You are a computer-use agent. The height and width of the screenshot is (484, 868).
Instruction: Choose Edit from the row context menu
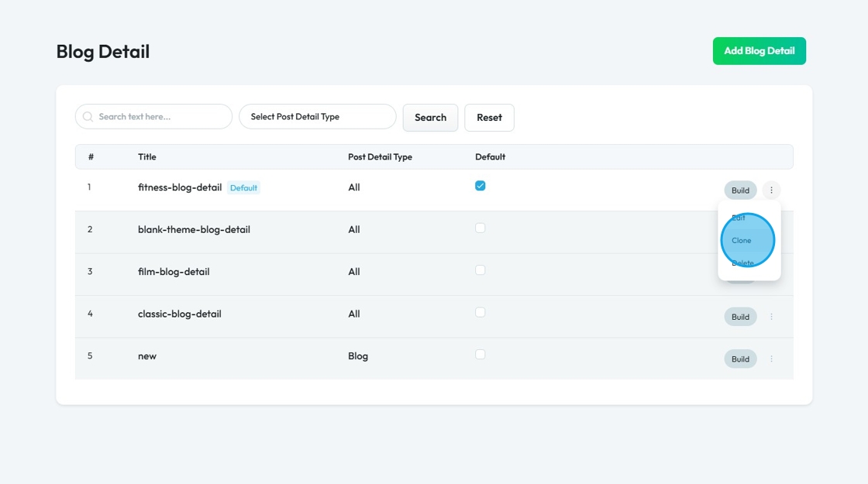point(739,218)
